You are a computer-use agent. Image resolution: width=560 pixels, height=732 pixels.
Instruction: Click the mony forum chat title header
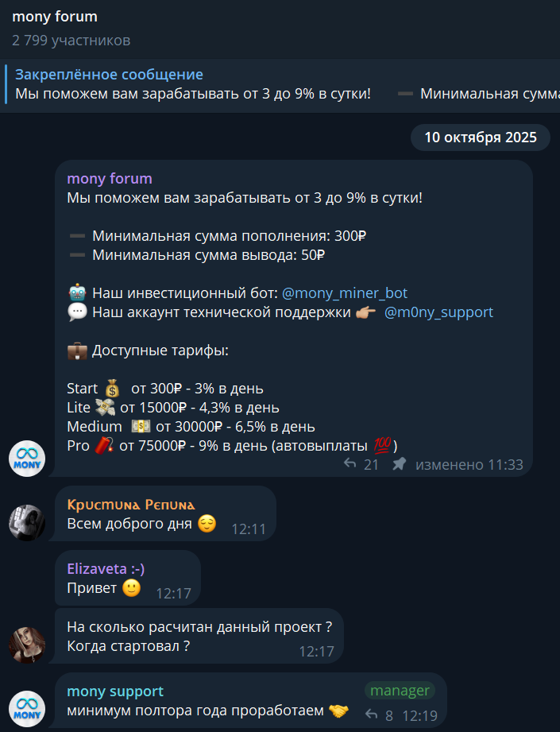click(55, 17)
